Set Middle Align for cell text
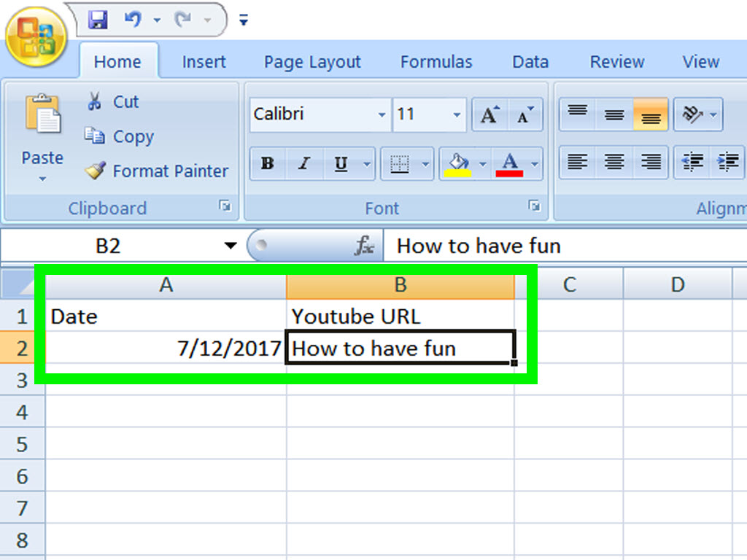This screenshot has height=560, width=747. coord(614,114)
